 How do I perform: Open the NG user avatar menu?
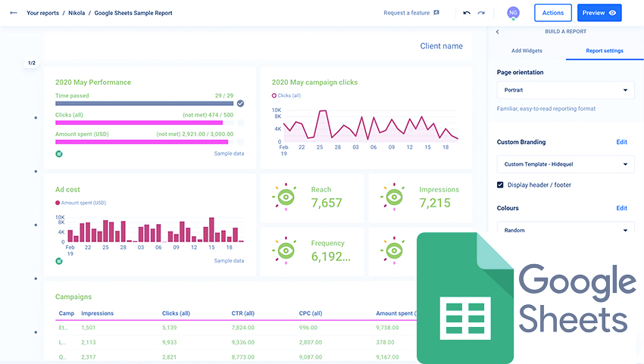[x=513, y=13]
